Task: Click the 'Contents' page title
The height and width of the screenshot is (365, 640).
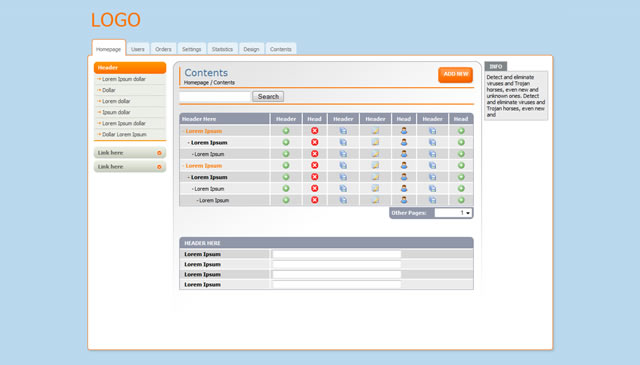Action: [x=206, y=73]
